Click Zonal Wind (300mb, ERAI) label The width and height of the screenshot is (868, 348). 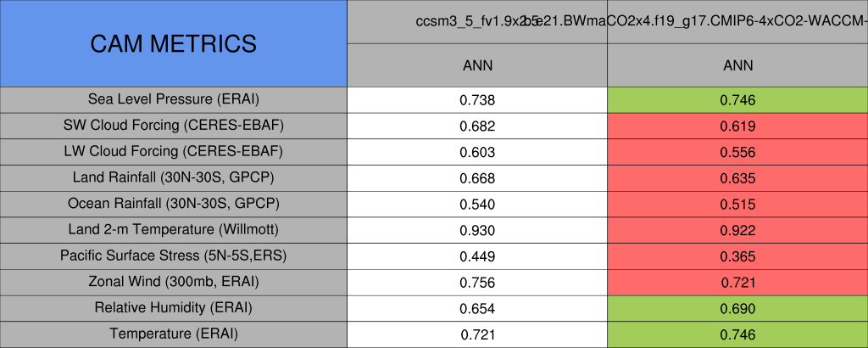[173, 281]
